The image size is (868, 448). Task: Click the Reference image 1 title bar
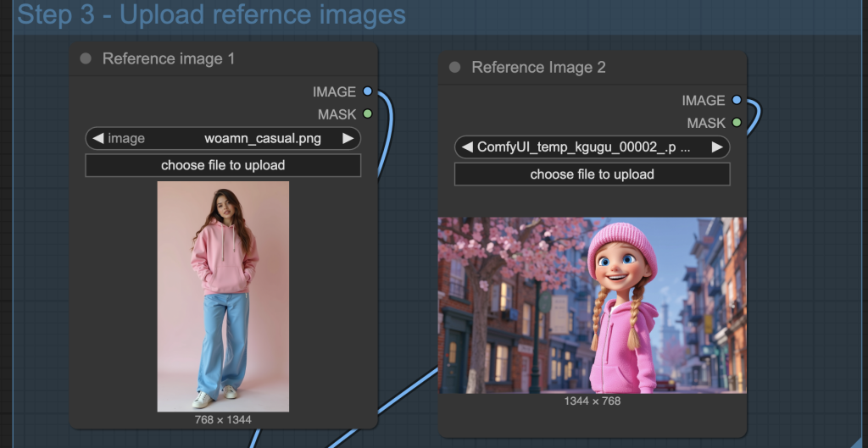click(x=220, y=58)
